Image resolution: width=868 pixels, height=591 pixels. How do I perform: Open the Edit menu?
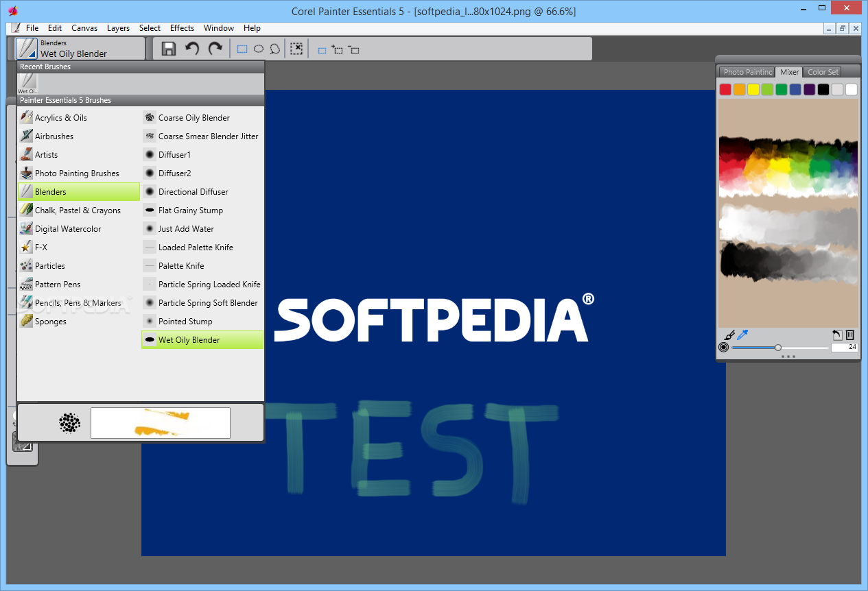[55, 28]
